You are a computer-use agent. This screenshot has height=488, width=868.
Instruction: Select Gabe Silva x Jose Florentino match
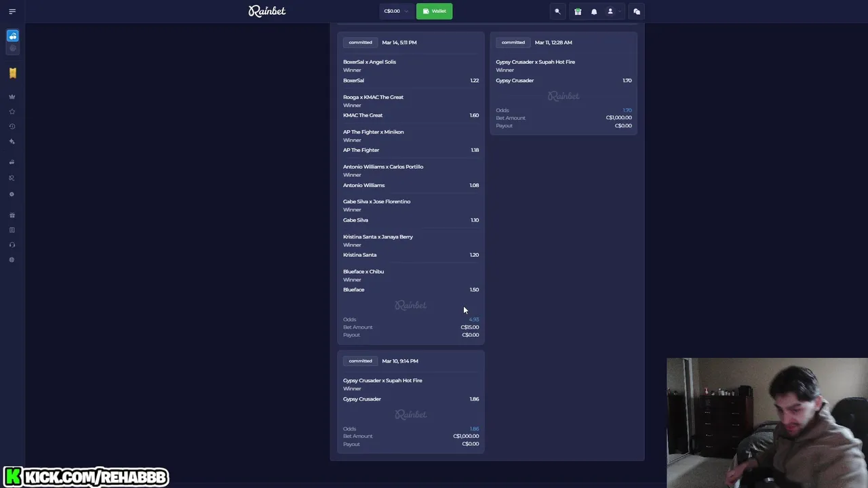tap(376, 201)
